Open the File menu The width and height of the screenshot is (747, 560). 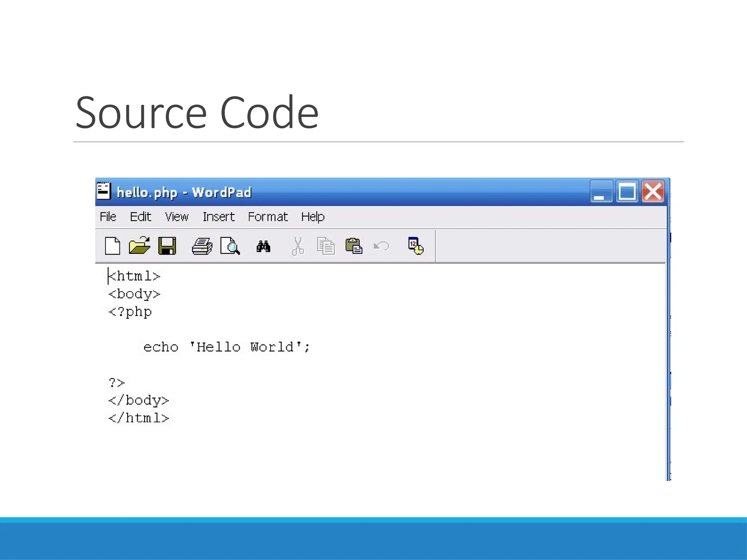coord(108,217)
